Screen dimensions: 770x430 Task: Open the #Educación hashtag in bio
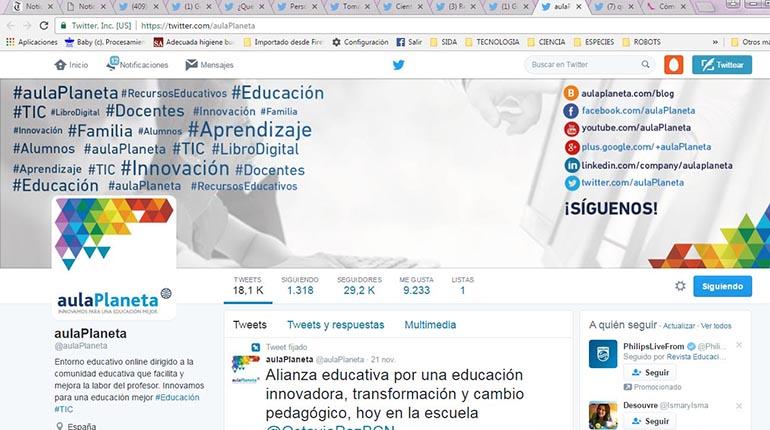177,397
